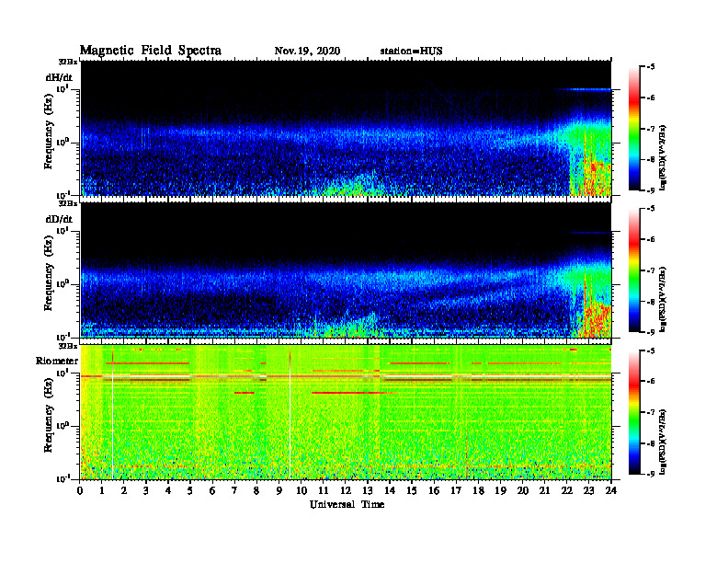Click '-9' tick on dD/dt color bar

[x=651, y=332]
